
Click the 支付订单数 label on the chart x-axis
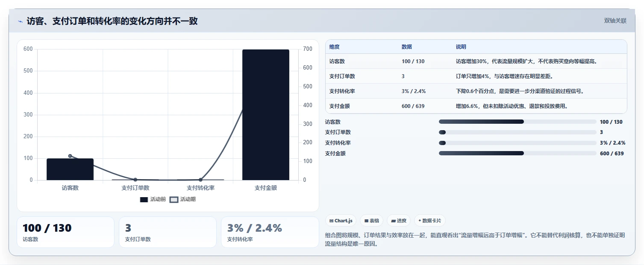[135, 188]
